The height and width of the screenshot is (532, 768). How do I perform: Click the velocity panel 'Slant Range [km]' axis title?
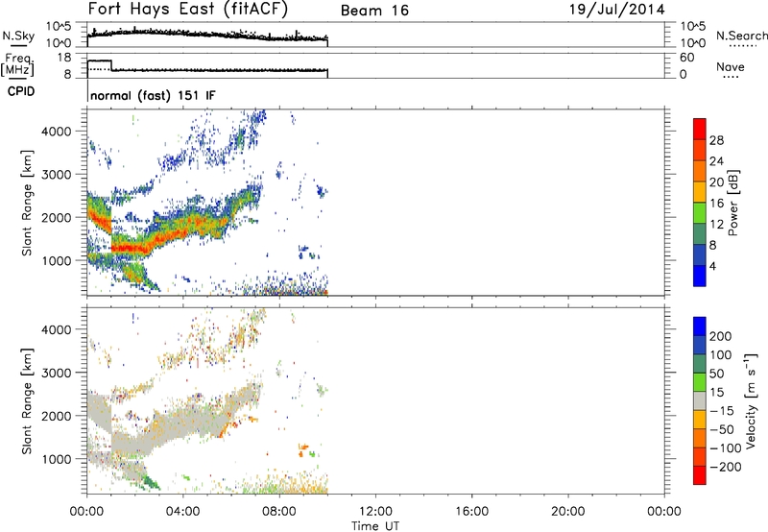tap(27, 401)
